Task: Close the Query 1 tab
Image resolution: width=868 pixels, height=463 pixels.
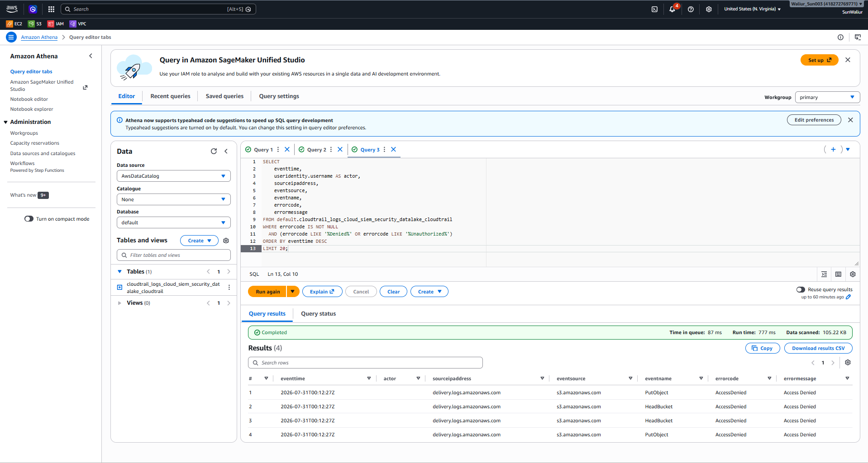Action: pos(287,149)
